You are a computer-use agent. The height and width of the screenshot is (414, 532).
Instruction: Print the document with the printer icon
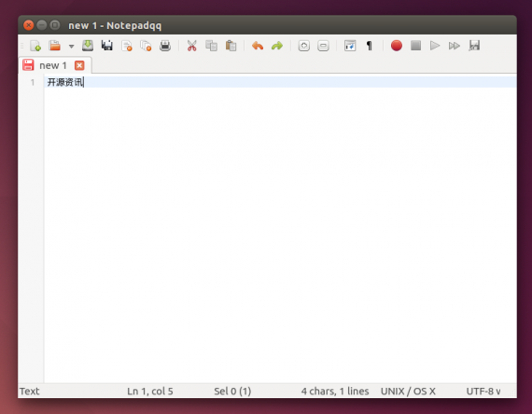tap(165, 46)
